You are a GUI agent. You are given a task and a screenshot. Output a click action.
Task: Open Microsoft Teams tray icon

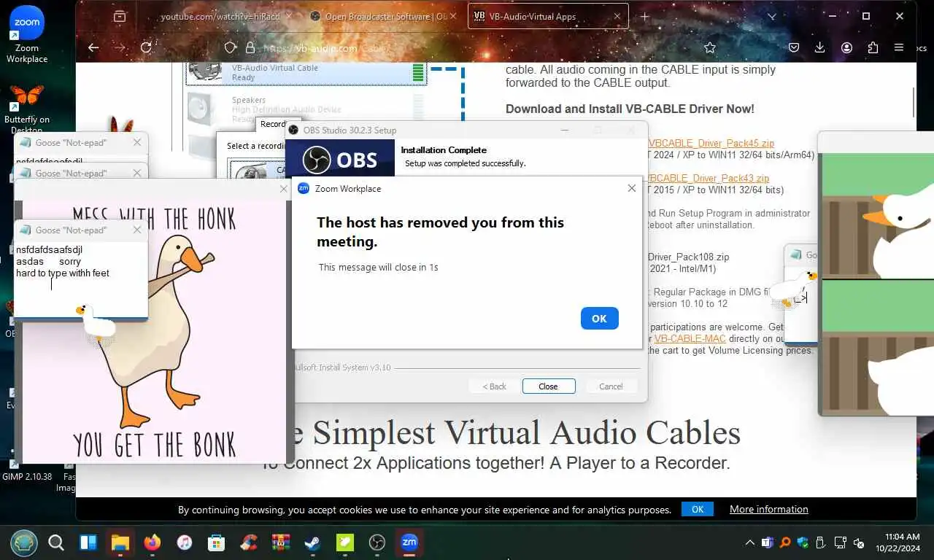click(x=767, y=542)
